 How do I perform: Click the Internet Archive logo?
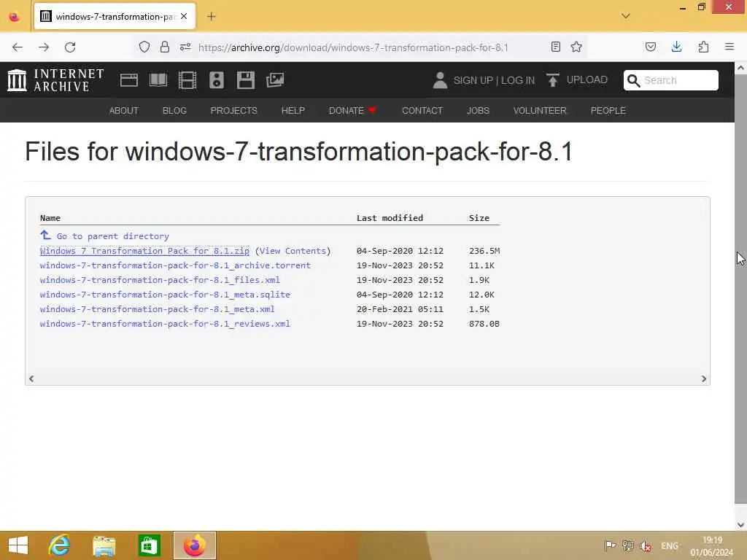[x=55, y=80]
